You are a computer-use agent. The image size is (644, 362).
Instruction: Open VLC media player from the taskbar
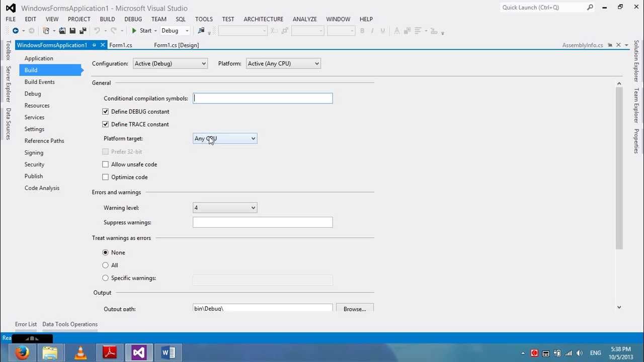click(80, 353)
